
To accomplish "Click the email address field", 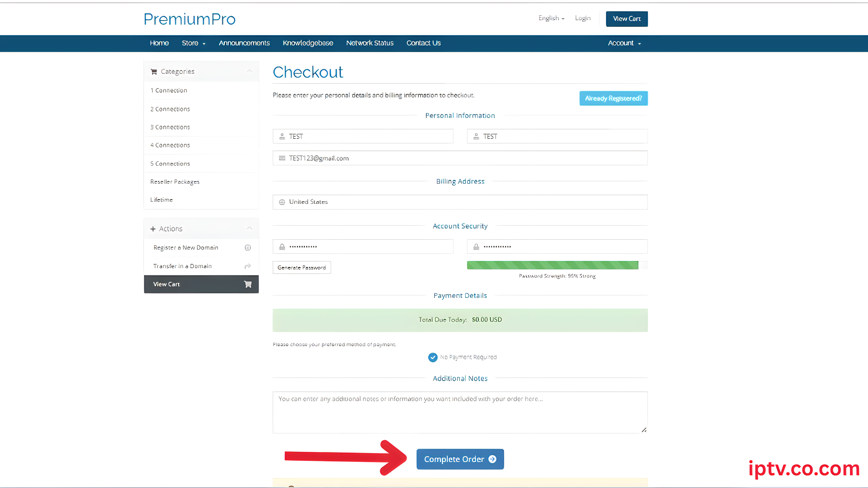I will 460,158.
